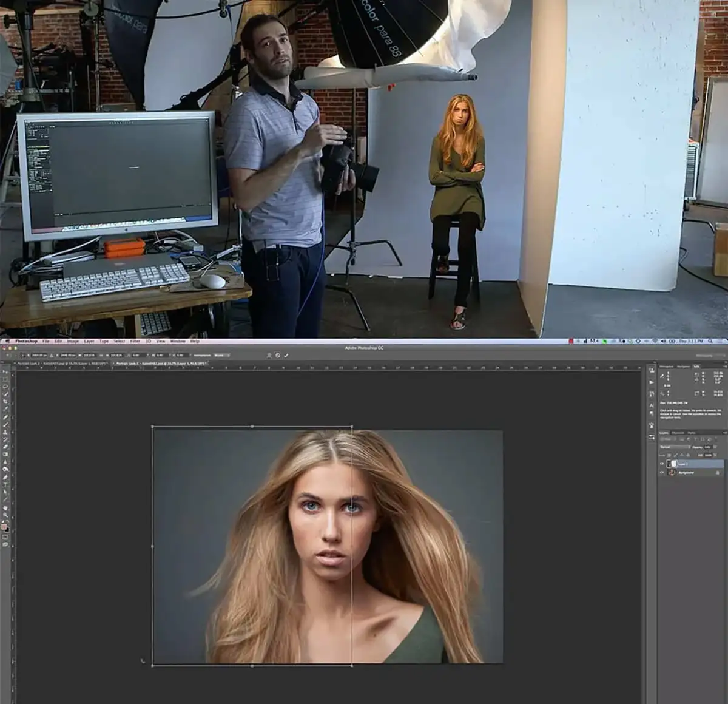Hide the Layer 1 layer
728x704 pixels.
click(x=662, y=464)
